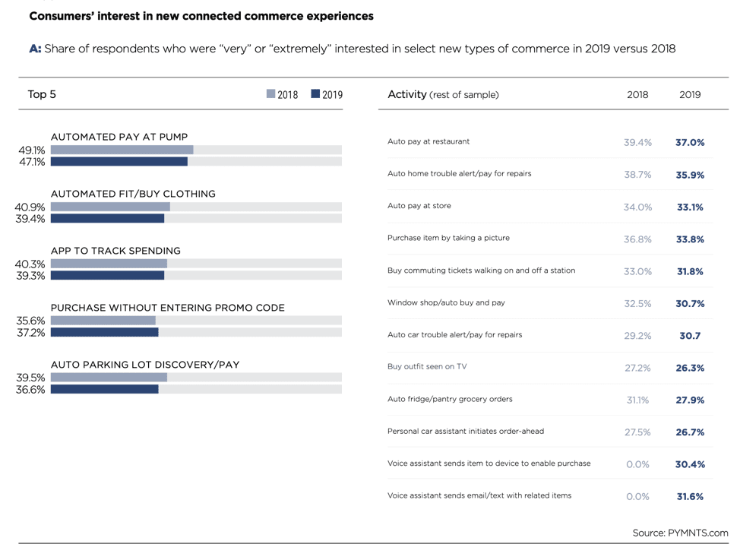The image size is (740, 560).
Task: Click the 2018 column header in the table
Action: [x=637, y=95]
